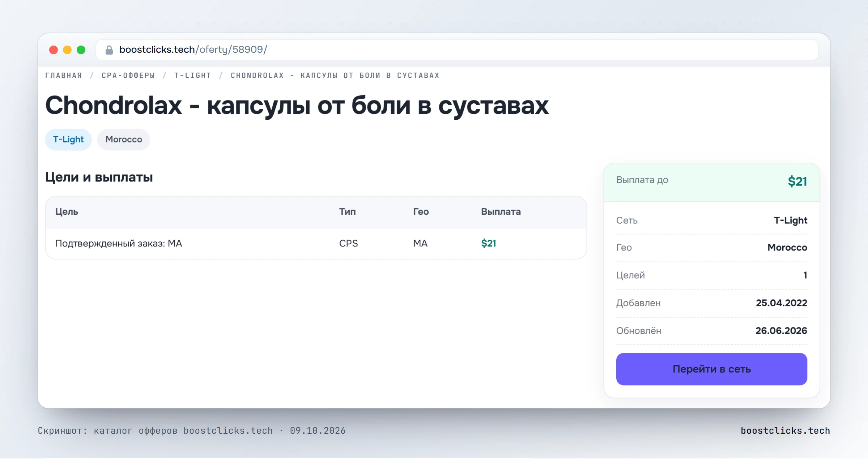
Task: Click the screenshot caption footer text
Action: coord(192,431)
